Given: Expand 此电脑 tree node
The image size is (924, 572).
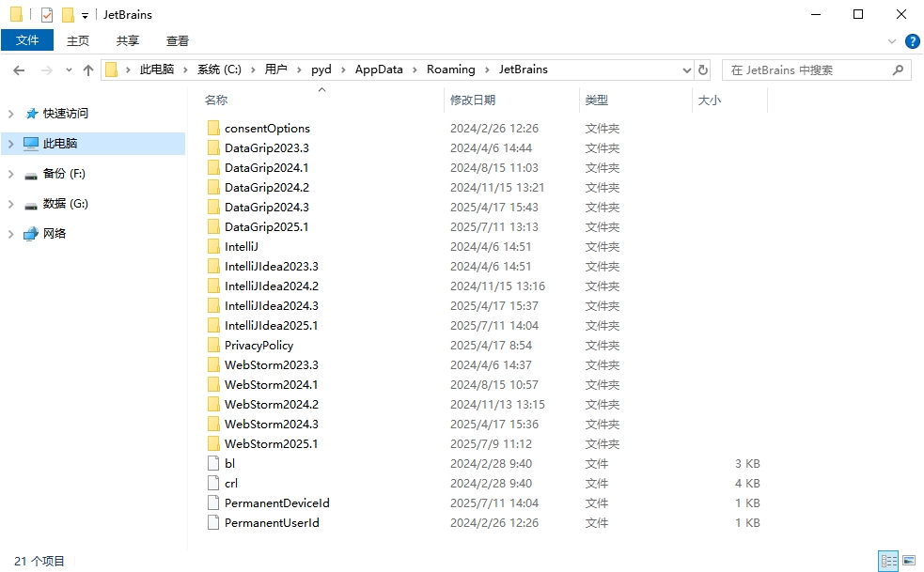Looking at the screenshot, I should pyautogui.click(x=10, y=144).
